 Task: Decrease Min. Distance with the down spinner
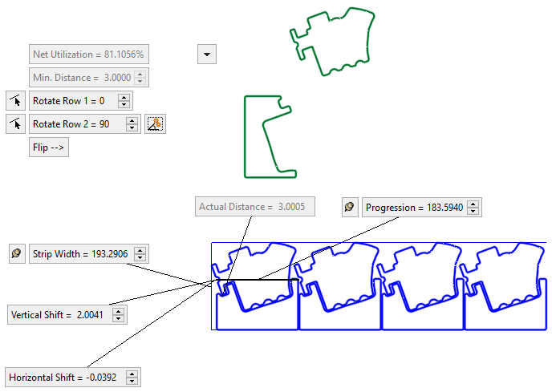(140, 81)
